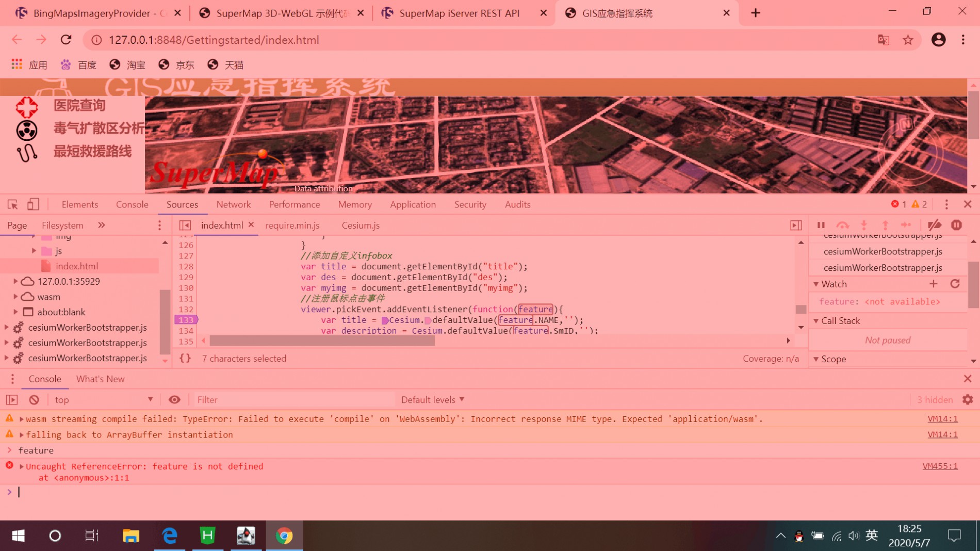Toggle live expression eye icon
Screen dimensions: 980x551
tap(174, 400)
